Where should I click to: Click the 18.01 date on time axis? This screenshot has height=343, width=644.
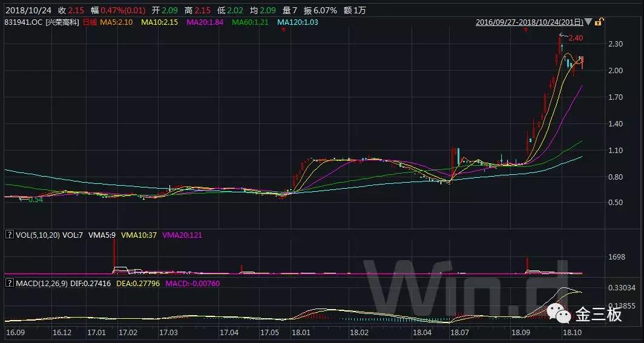(x=301, y=333)
